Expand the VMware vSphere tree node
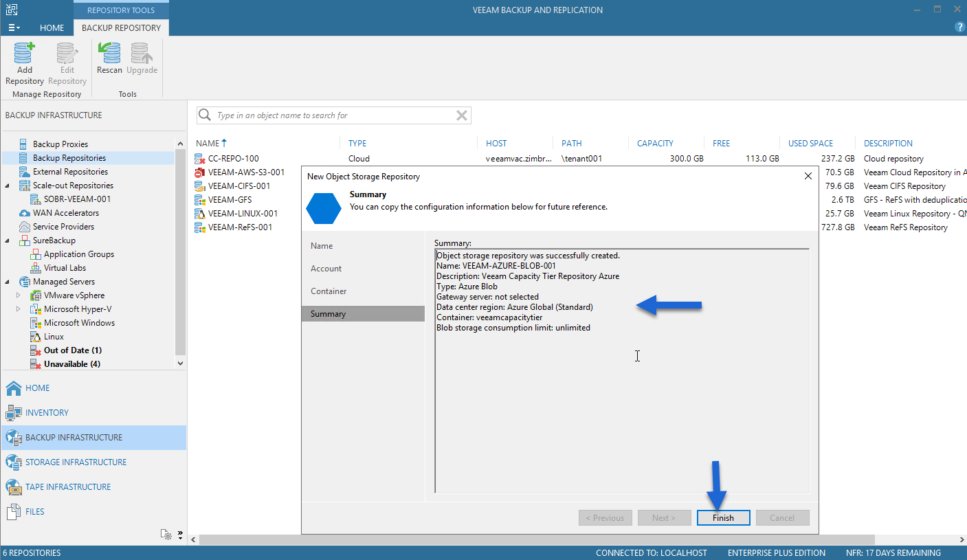Screen dimensions: 967x560 pos(19,295)
